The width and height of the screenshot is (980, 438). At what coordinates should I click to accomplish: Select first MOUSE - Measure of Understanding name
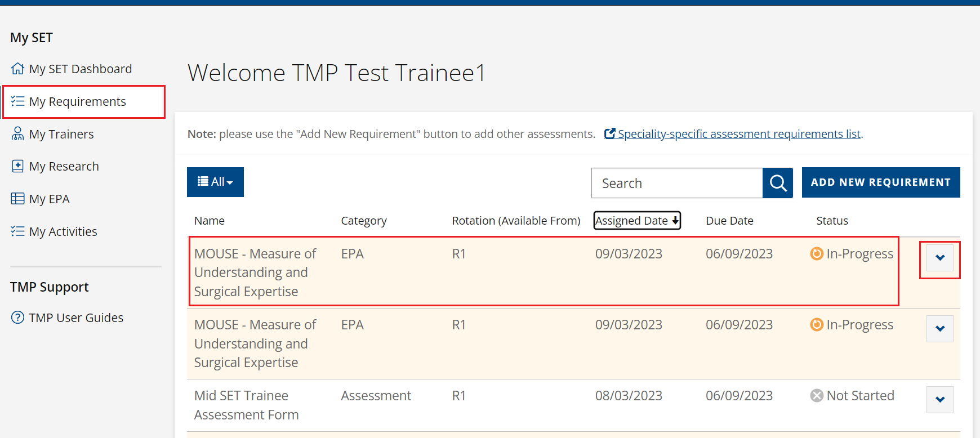(255, 272)
